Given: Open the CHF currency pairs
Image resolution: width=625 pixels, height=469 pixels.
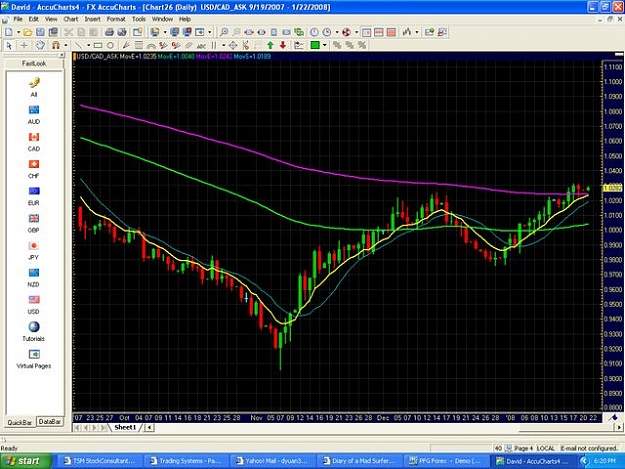Looking at the screenshot, I should point(34,169).
